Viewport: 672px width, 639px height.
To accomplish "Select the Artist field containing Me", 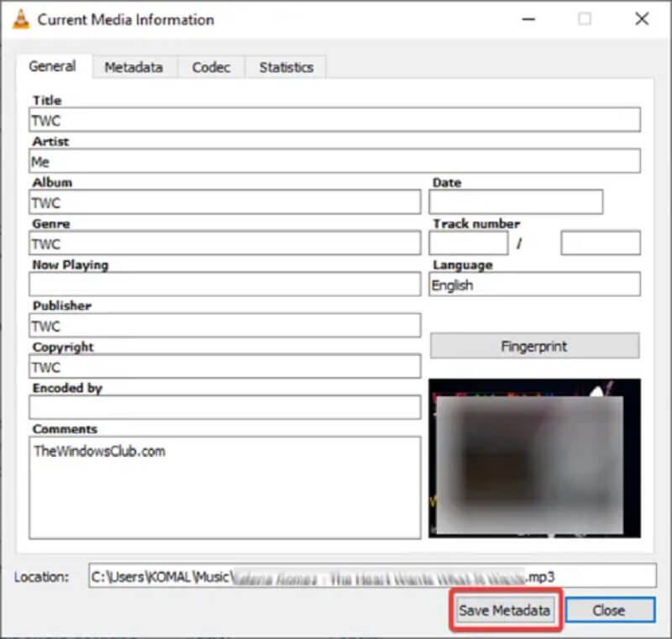I will click(x=333, y=160).
